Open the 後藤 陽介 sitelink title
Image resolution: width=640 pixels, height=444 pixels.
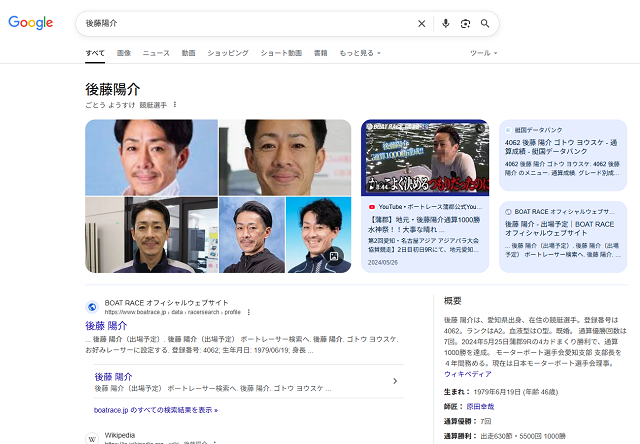[113, 377]
